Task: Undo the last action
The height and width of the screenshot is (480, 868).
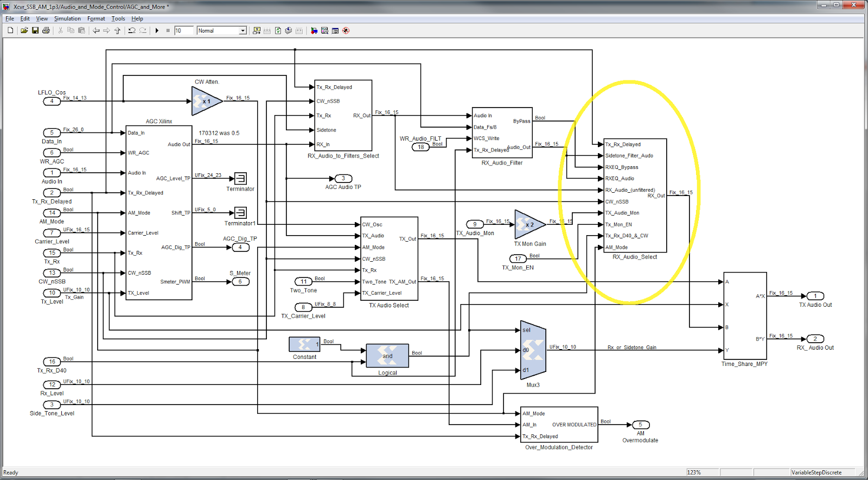Action: [x=132, y=30]
